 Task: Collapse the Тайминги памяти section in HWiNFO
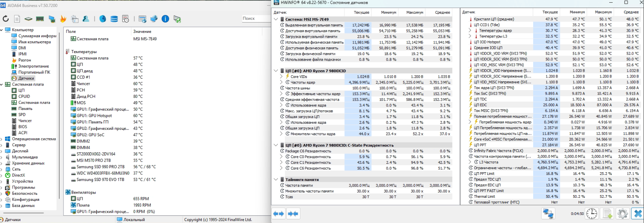[x=276, y=179]
